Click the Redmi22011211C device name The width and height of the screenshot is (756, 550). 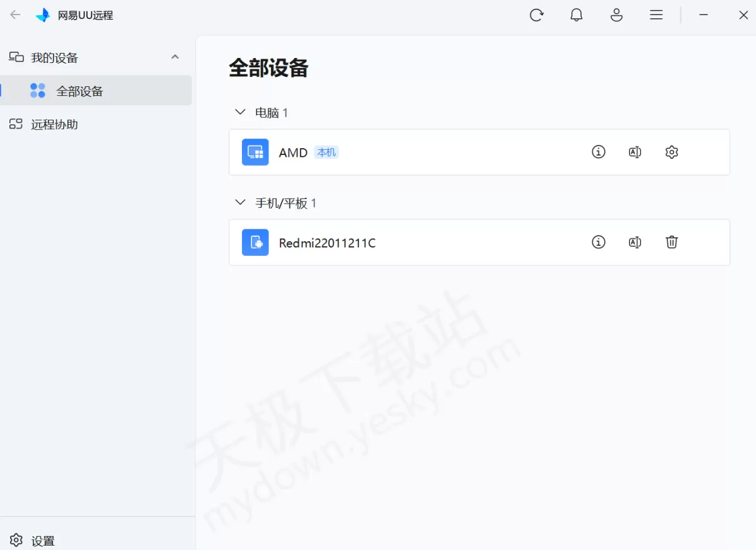327,243
